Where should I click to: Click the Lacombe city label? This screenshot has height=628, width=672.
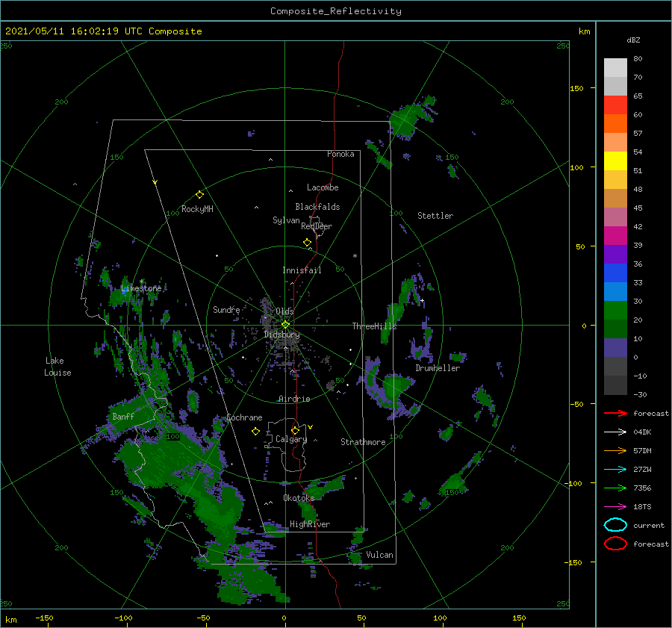tap(323, 187)
